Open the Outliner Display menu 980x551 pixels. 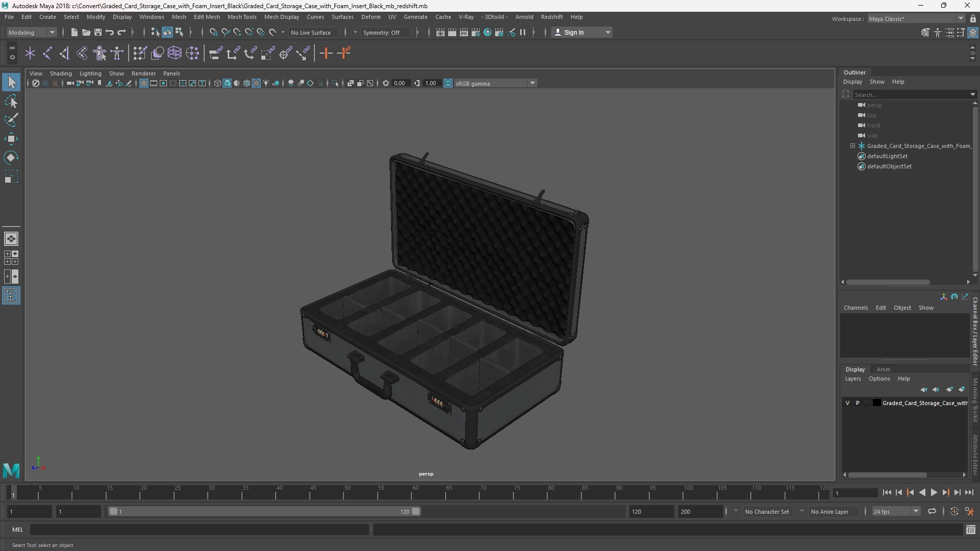(852, 82)
